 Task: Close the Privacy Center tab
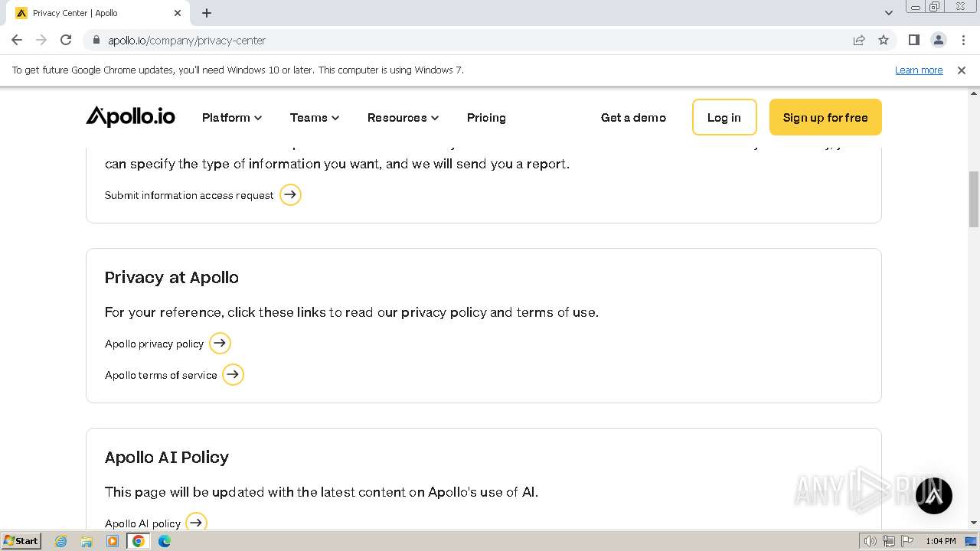click(178, 13)
